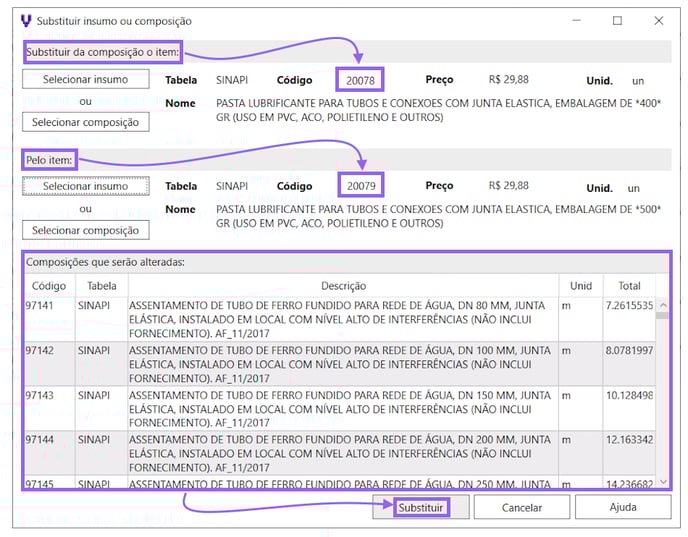Select row with code 97141
688x537 pixels.
340,319
